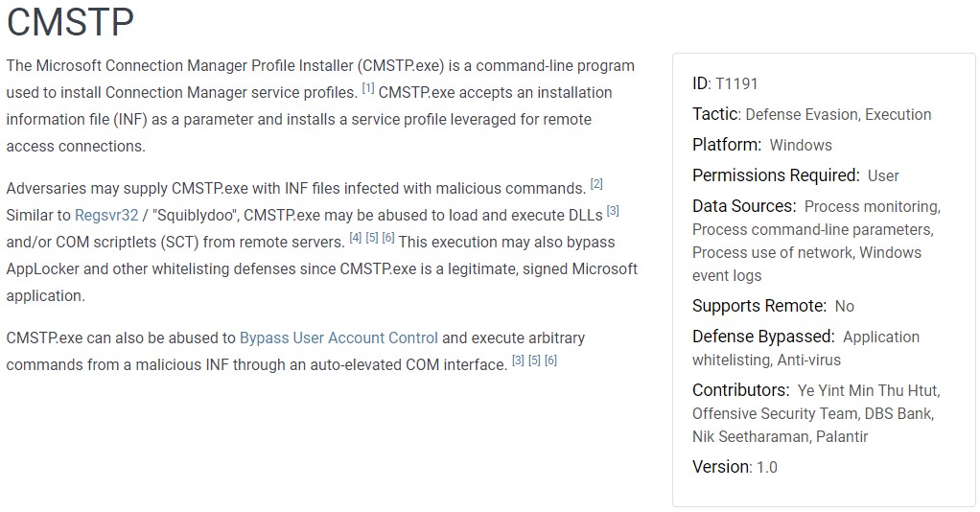Click citation [3] after 'execute DLLs'
The width and height of the screenshot is (980, 512).
[x=613, y=211]
